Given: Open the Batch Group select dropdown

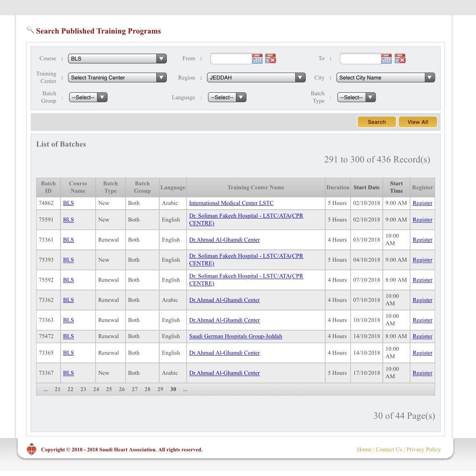Looking at the screenshot, I should tap(88, 97).
